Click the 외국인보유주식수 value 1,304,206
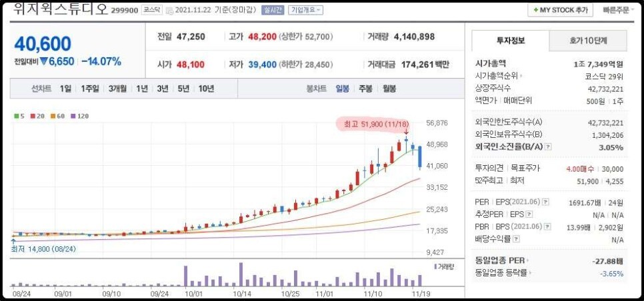 (608, 135)
